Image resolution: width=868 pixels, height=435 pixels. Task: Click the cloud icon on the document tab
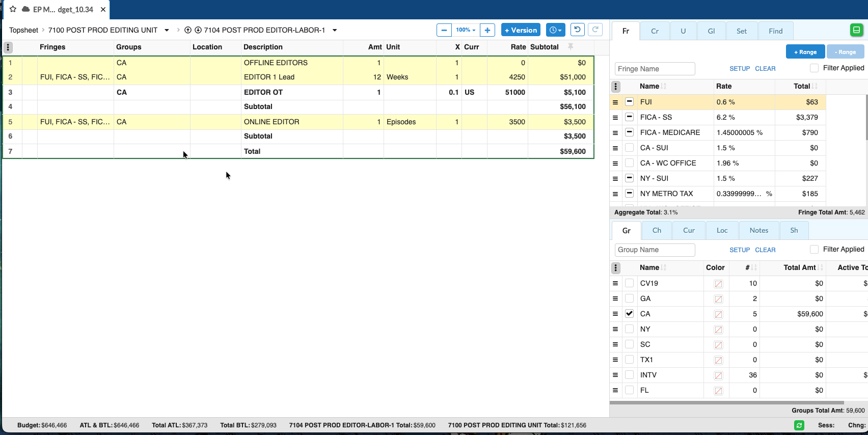[25, 9]
